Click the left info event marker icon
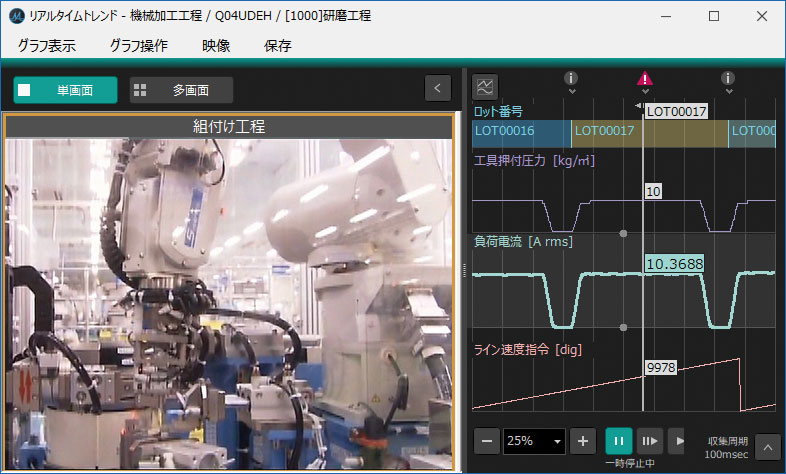 (x=571, y=79)
